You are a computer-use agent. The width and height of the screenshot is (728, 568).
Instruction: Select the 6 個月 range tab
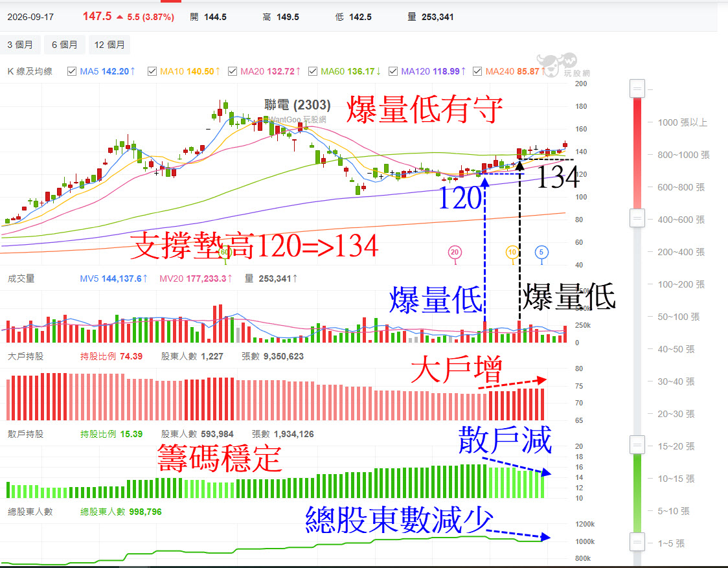point(65,45)
